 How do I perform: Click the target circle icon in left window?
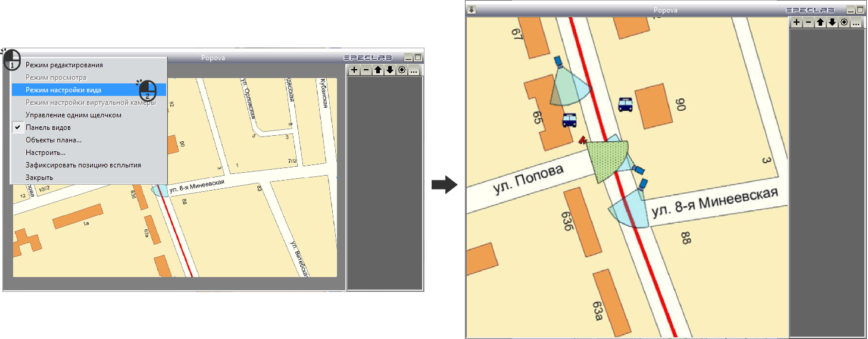click(x=402, y=70)
